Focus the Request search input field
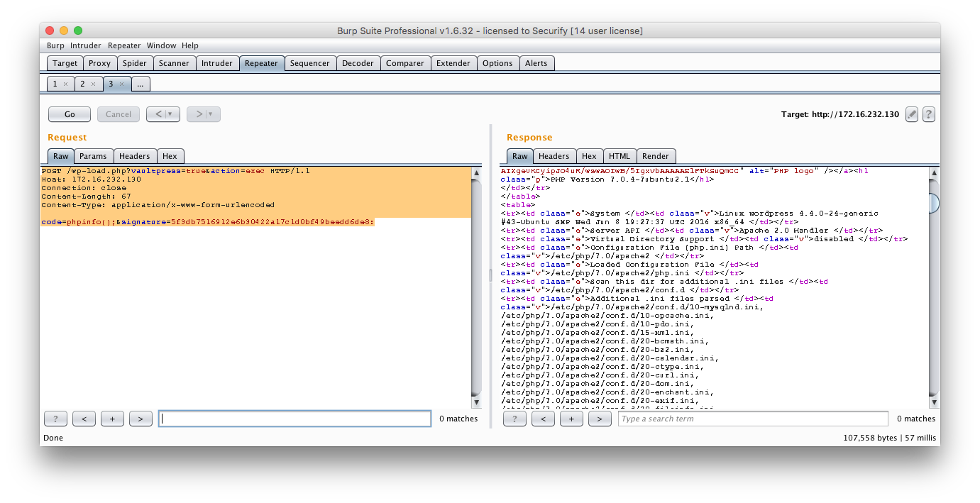 pyautogui.click(x=294, y=419)
